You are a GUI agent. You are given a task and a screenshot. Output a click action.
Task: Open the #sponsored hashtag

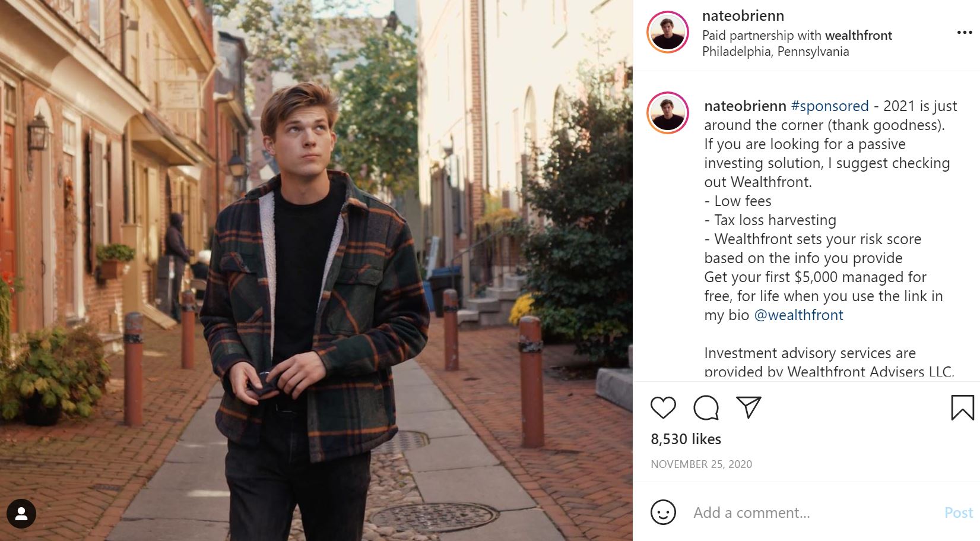[x=830, y=106]
